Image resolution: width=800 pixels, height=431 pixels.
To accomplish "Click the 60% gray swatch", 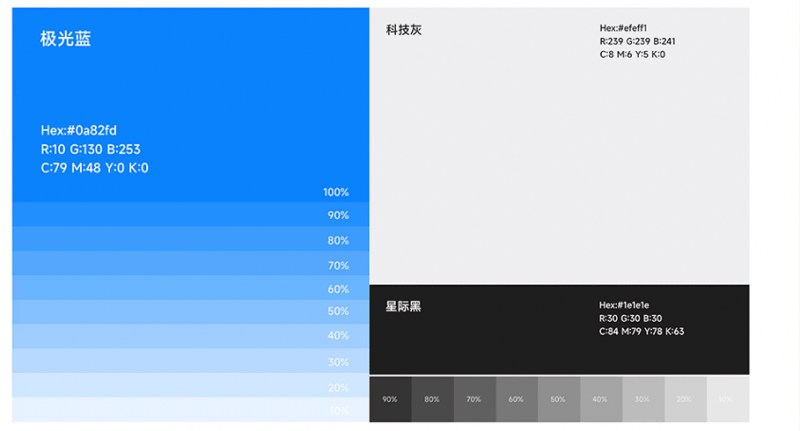I will point(516,399).
